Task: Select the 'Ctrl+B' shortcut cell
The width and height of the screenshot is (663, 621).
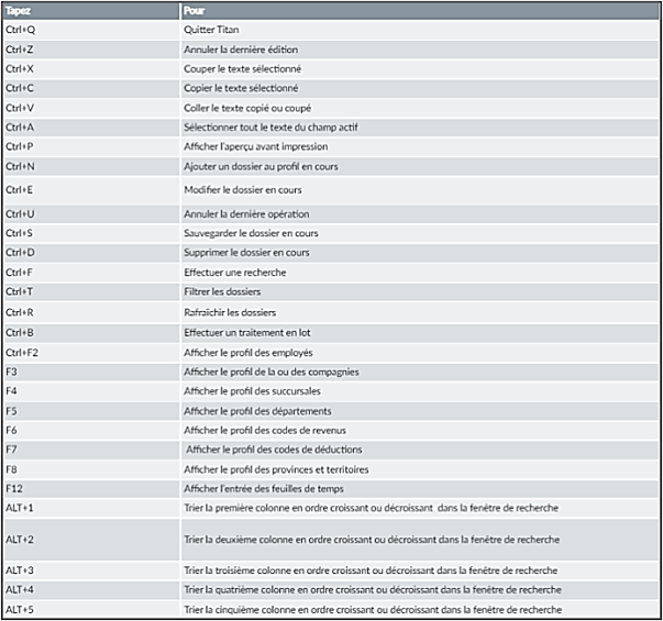Action: click(x=91, y=333)
